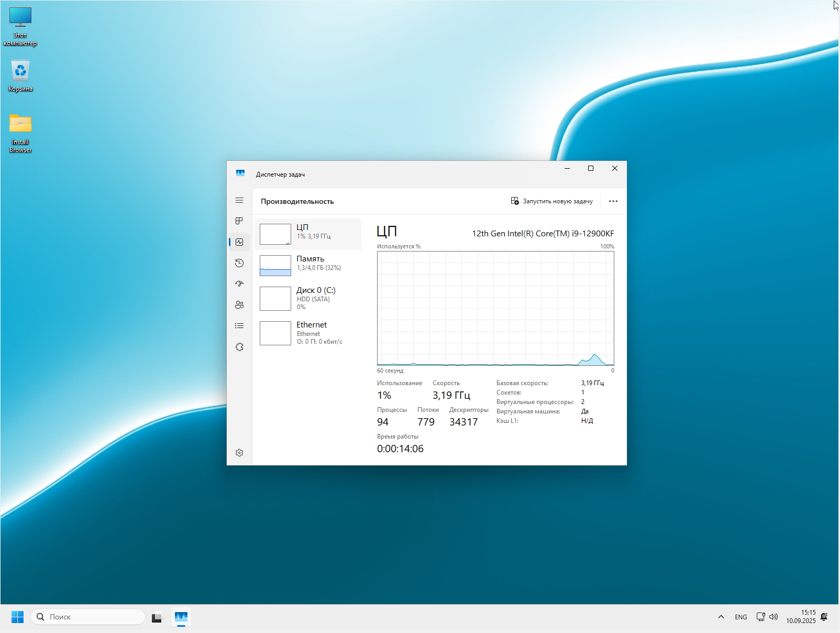Open the Startup apps page icon

(x=239, y=284)
